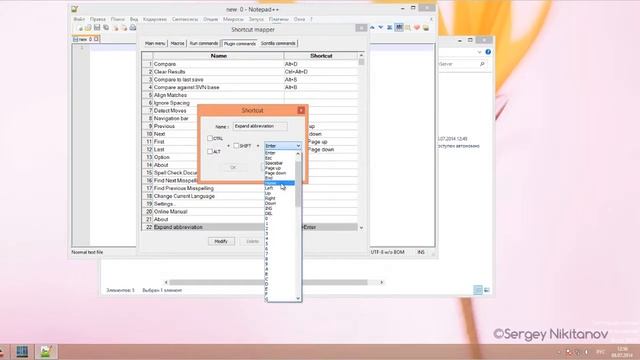
Task: Select the Clear Results row
Action: pos(250,72)
